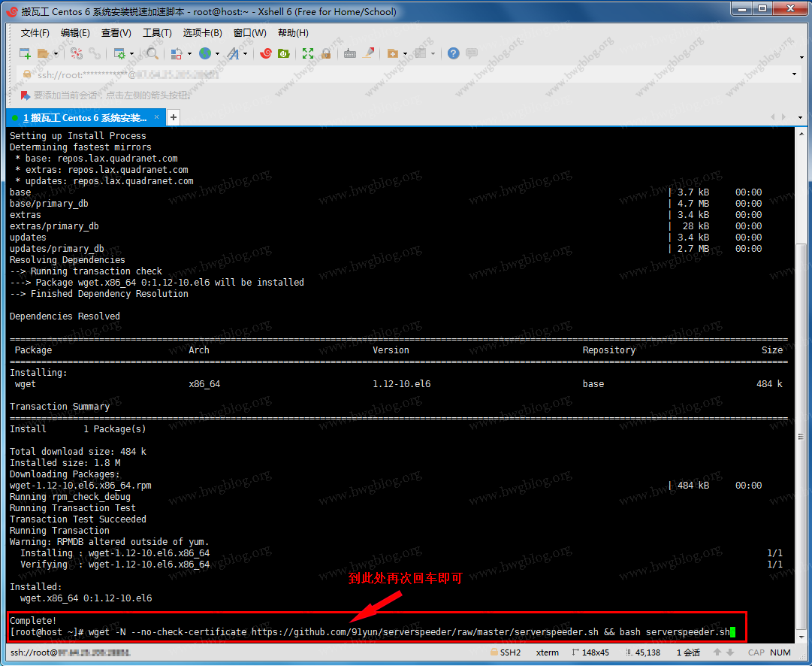Open the 编辑(E) menu

coord(75,32)
